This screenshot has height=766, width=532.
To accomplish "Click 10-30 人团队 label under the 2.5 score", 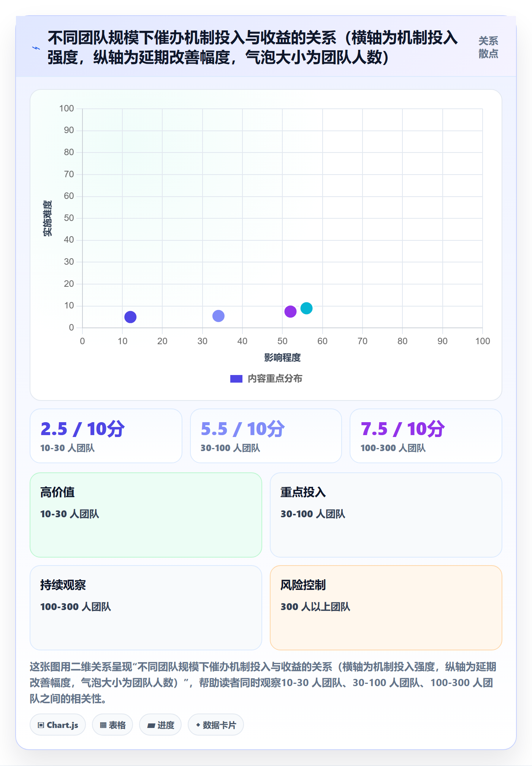I will (x=67, y=448).
